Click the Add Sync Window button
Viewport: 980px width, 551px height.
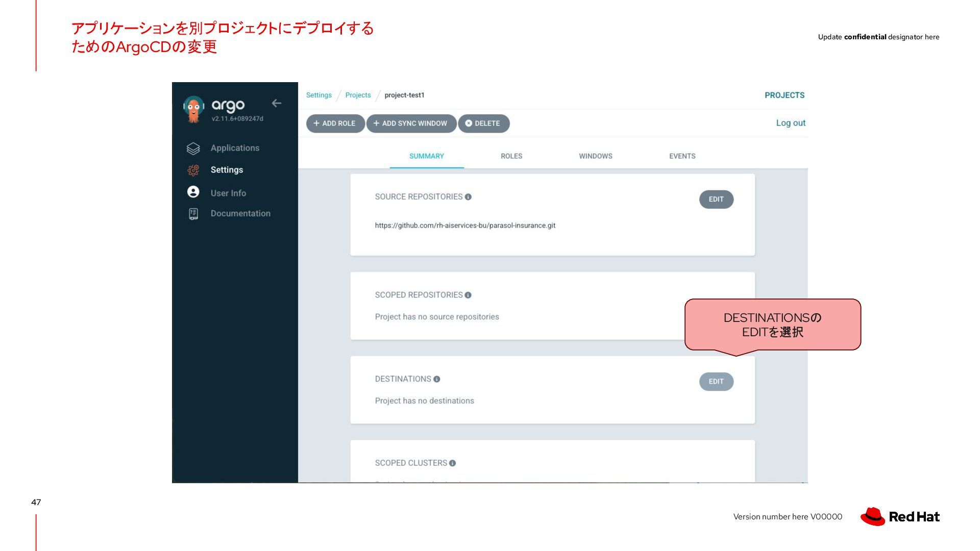pyautogui.click(x=411, y=123)
